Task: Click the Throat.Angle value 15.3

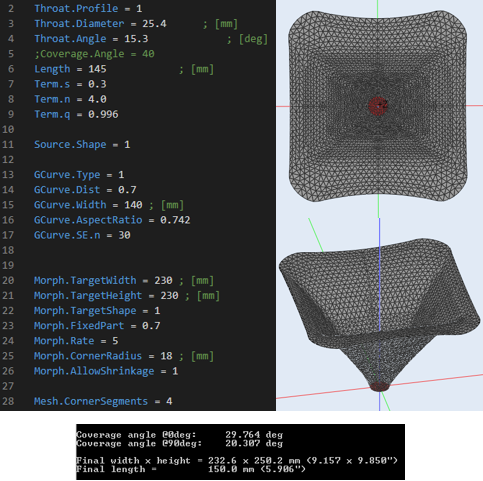Action: tap(136, 39)
